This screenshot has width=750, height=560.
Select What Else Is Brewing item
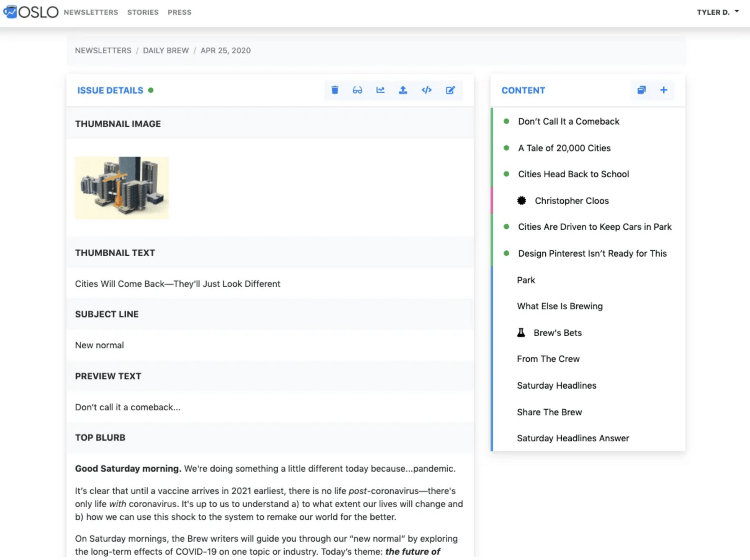coord(560,306)
